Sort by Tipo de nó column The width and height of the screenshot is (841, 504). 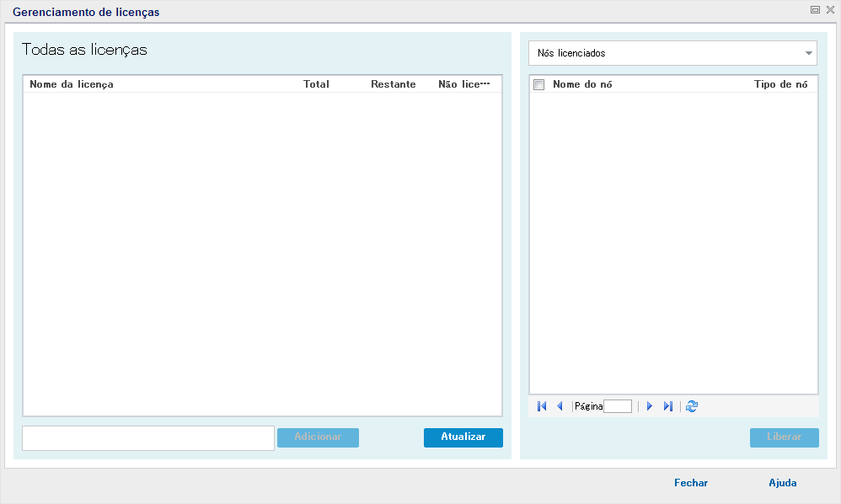(x=781, y=84)
